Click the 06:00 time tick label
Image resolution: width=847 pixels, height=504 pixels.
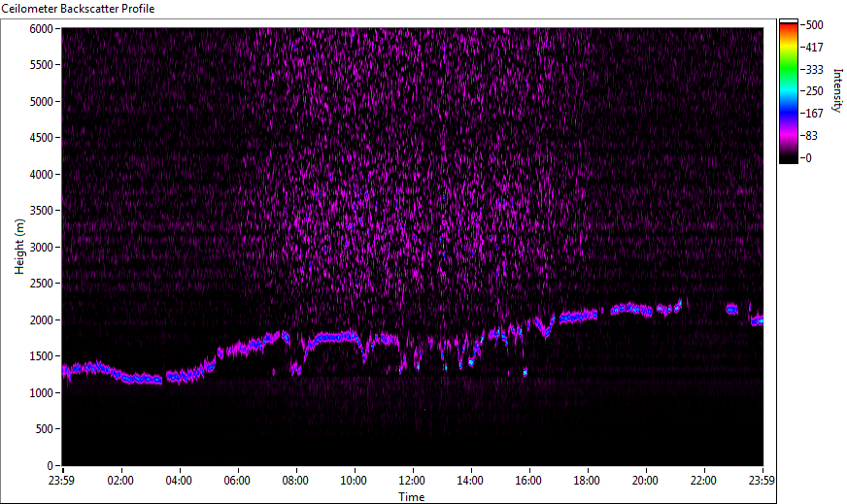pyautogui.click(x=237, y=481)
